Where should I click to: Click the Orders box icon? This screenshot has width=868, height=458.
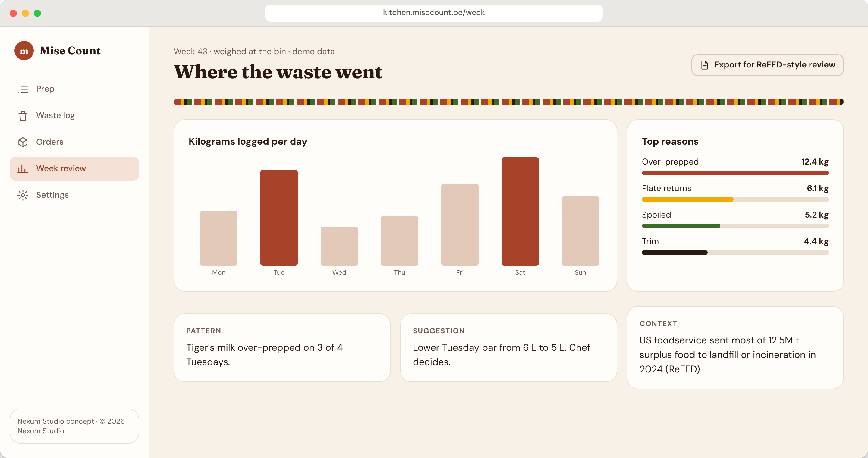coord(23,142)
